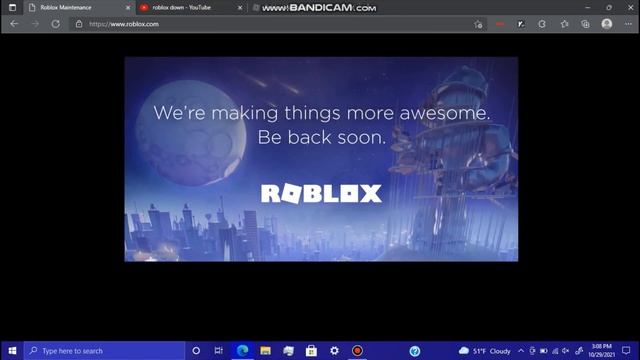The height and width of the screenshot is (360, 640).
Task: Click the Type here to search box
Action: coord(104,351)
